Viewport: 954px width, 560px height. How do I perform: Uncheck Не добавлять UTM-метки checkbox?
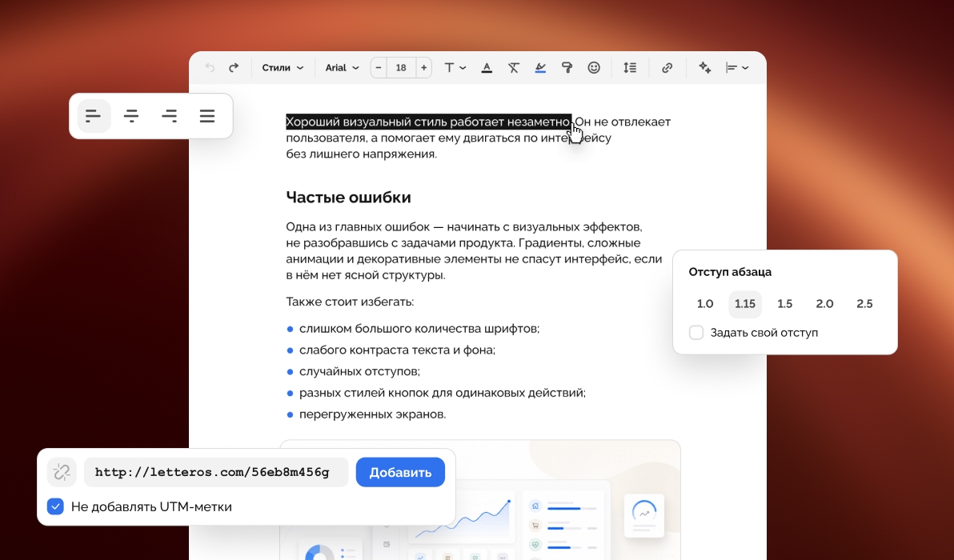coord(55,506)
